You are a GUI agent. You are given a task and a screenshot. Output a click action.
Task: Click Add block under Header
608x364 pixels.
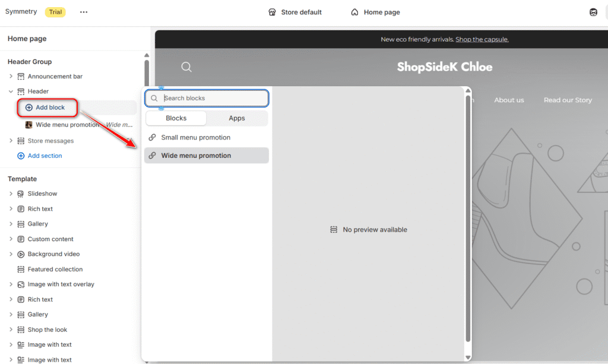point(50,107)
